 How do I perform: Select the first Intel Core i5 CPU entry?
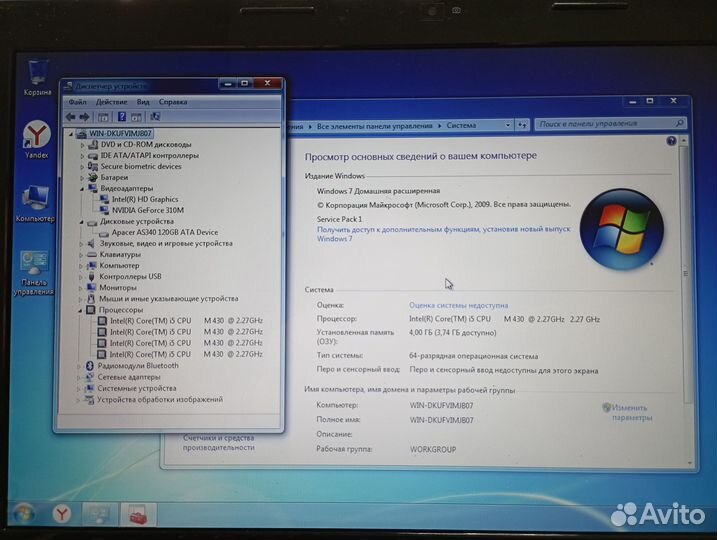pos(186,321)
